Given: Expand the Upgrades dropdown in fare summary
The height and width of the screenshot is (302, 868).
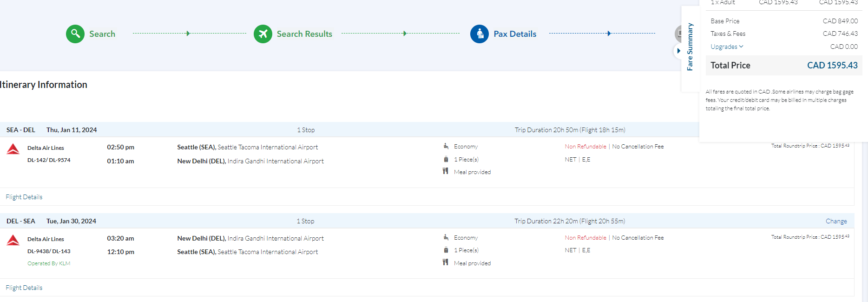Looking at the screenshot, I should click(727, 47).
